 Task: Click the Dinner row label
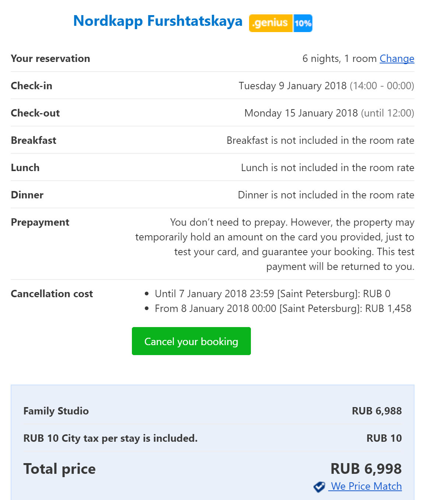[x=27, y=195]
